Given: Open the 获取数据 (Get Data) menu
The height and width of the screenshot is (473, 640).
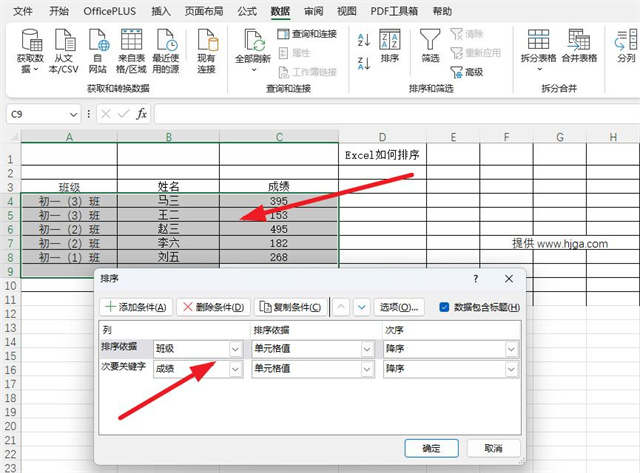Looking at the screenshot, I should click(30, 51).
